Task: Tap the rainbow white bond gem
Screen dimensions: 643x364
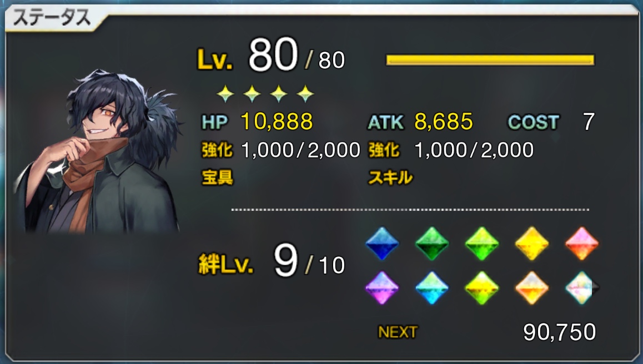Action: coord(582,288)
